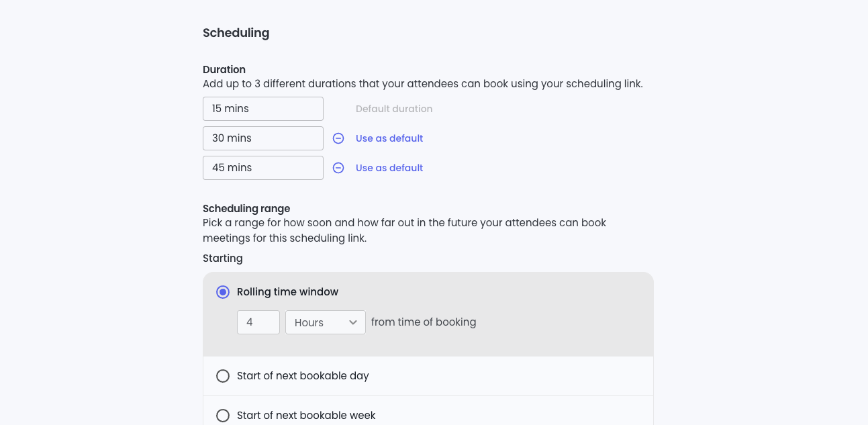Set 45 mins as the default duration
Viewport: 868px width, 425px height.
389,168
